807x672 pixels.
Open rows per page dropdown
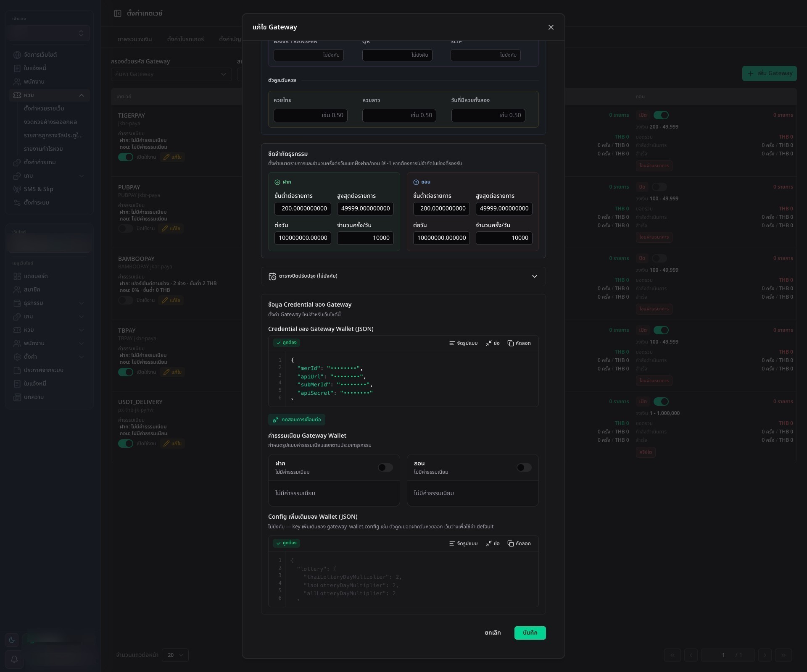[175, 655]
